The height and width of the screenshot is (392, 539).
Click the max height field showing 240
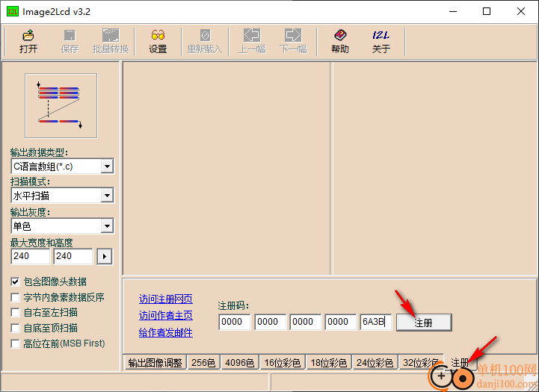(x=73, y=256)
